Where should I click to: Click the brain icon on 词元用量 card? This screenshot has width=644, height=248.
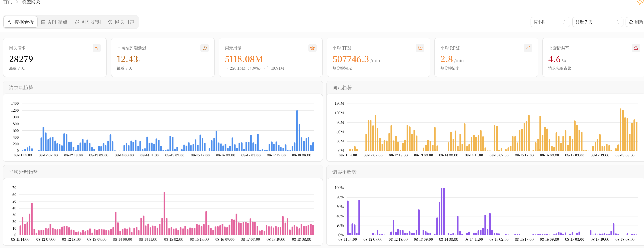(312, 48)
